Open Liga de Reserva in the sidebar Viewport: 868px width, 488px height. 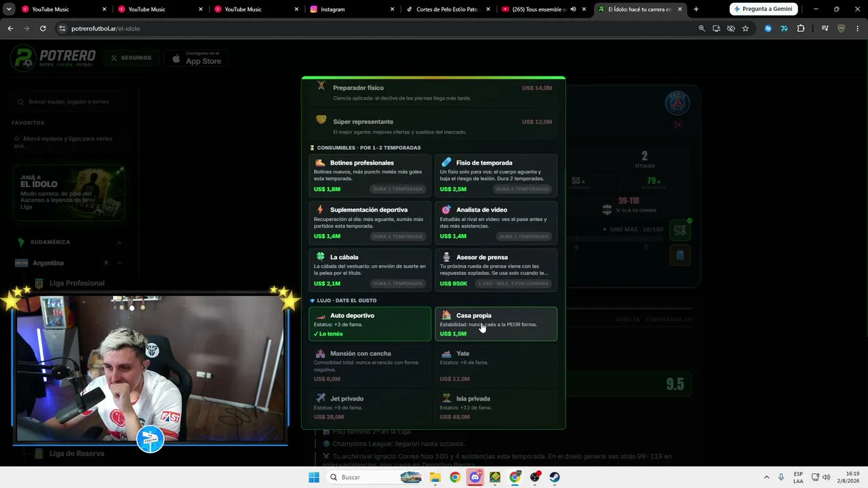click(x=77, y=453)
